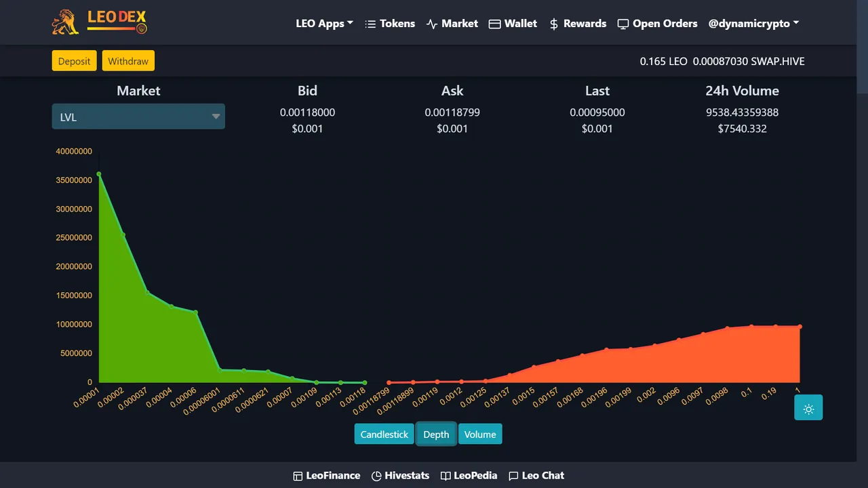Viewport: 868px width, 488px height.
Task: Click the 35000000 y-axis label
Action: [x=74, y=180]
